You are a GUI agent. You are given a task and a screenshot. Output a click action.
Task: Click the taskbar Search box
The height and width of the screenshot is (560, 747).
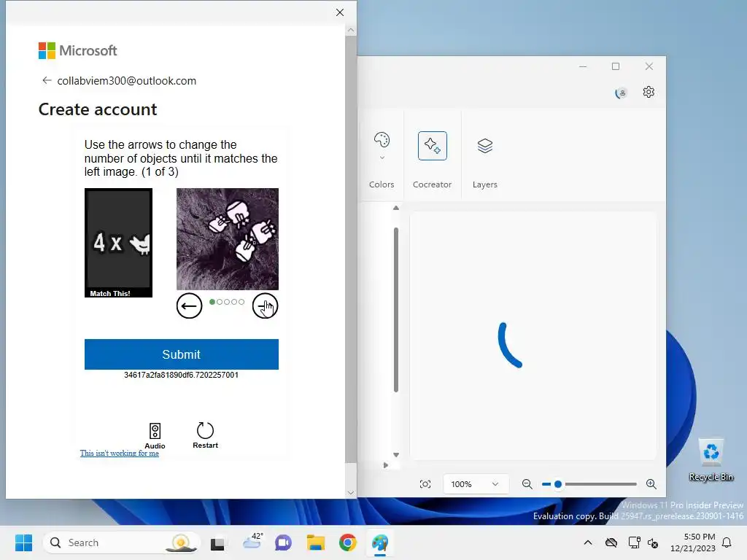[120, 542]
